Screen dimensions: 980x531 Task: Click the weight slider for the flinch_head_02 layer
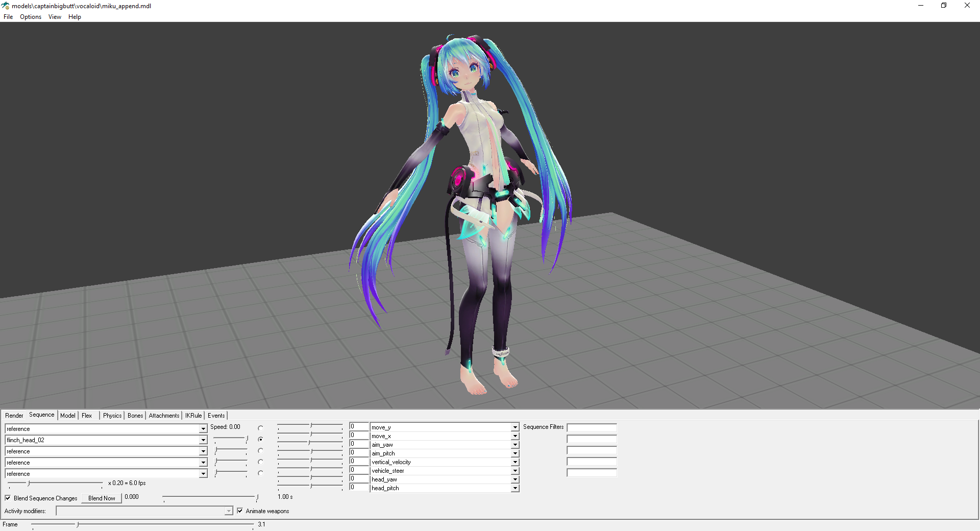pyautogui.click(x=231, y=439)
